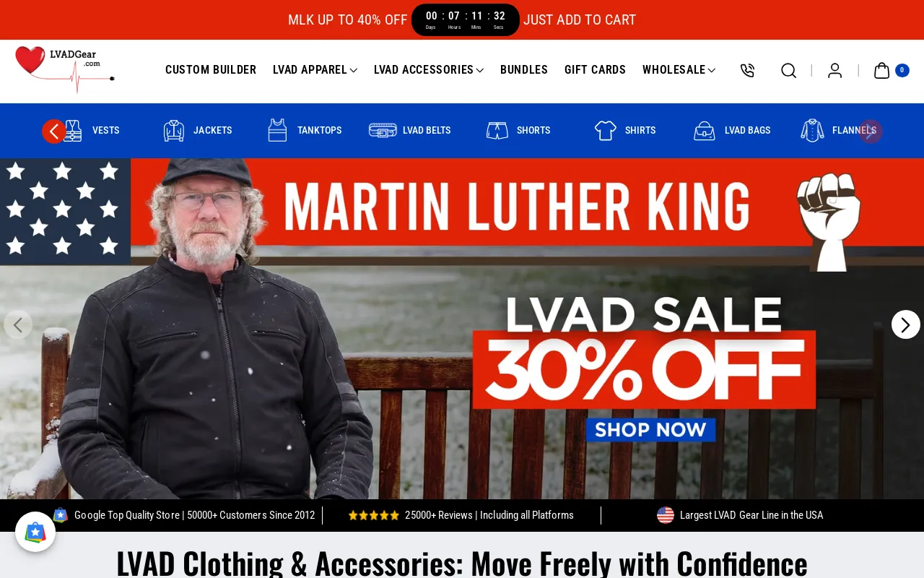Click the Shop Now banner button

(x=650, y=430)
